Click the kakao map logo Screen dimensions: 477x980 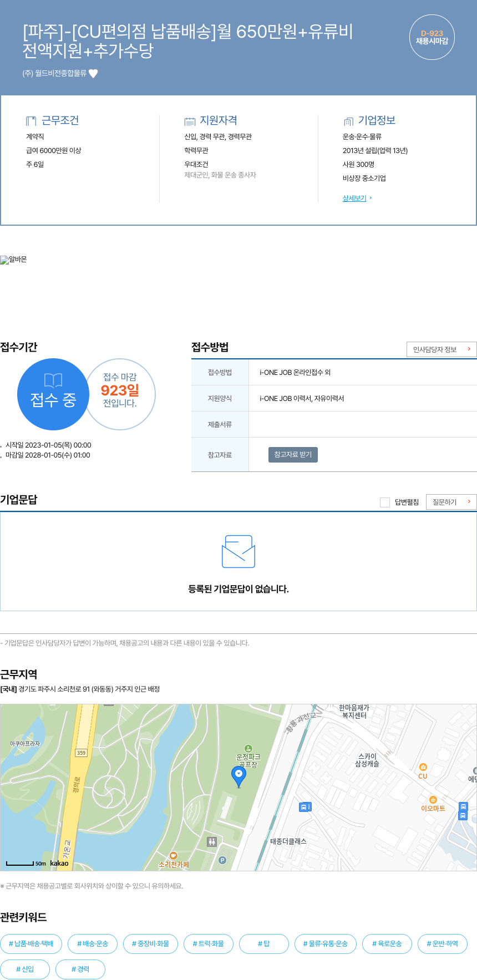(x=59, y=864)
